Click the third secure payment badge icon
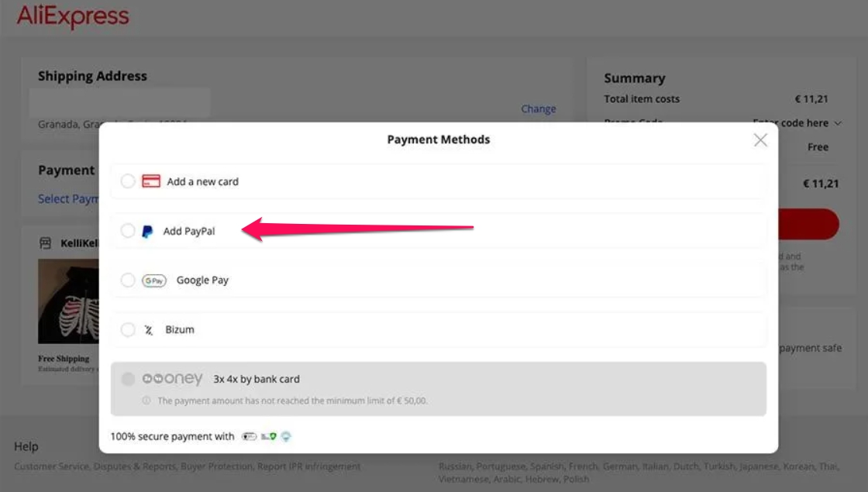 (286, 437)
